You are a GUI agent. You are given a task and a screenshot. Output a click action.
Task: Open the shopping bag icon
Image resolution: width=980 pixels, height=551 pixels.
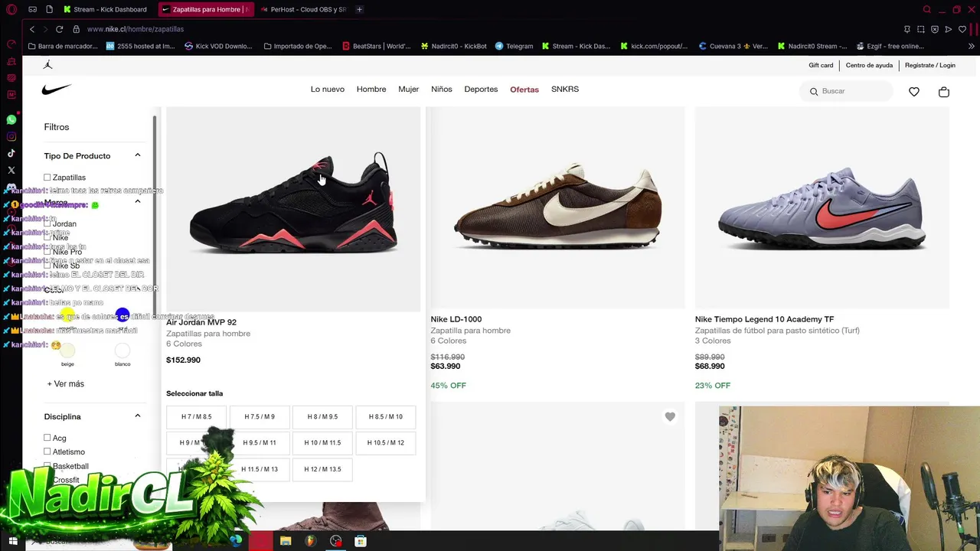(x=943, y=92)
